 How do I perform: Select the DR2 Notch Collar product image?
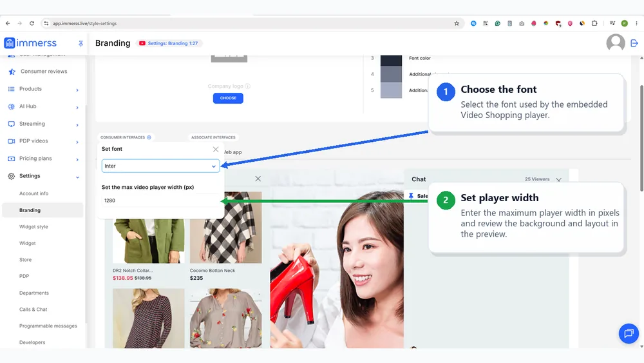149,241
